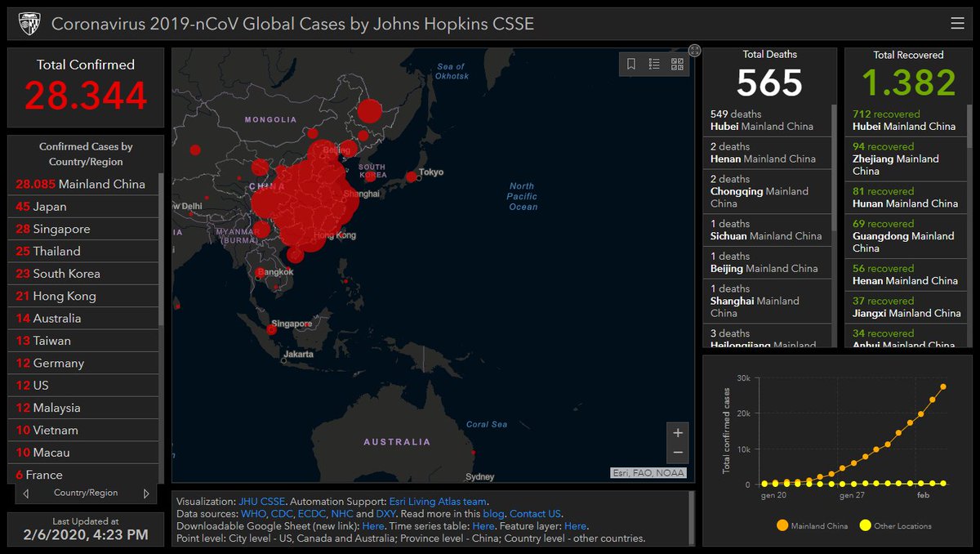Click the 2 deaths Henan entry
This screenshot has width=980, height=554.
click(x=767, y=153)
